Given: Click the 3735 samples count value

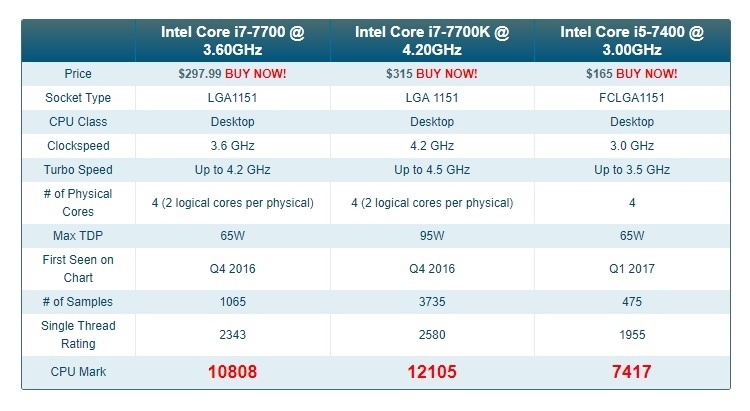Looking at the screenshot, I should [432, 301].
